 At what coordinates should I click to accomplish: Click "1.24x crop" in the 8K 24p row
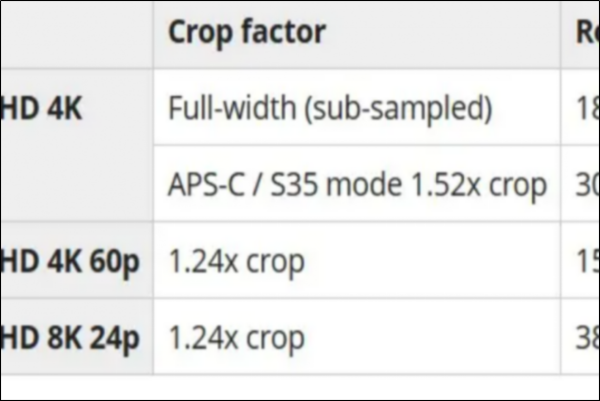point(236,338)
